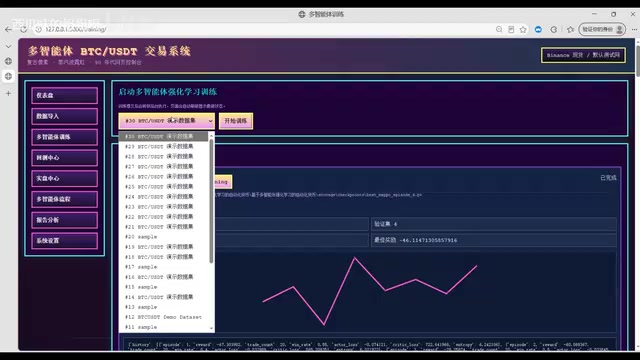Open the favorites star-list icon
Viewport: 640px width, 360px height.
tap(570, 29)
